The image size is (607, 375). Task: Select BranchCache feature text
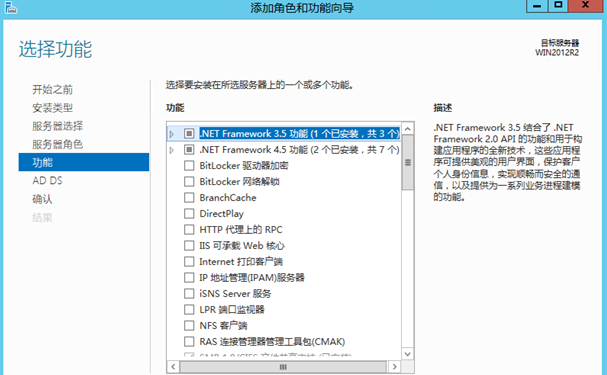coord(228,197)
